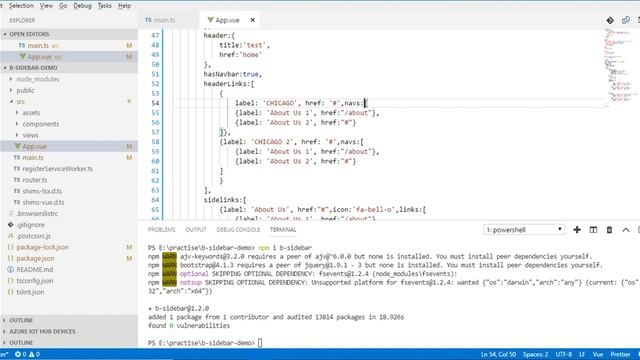Open the preview to the side icon
Screen dimensions: 640x360
point(625,20)
